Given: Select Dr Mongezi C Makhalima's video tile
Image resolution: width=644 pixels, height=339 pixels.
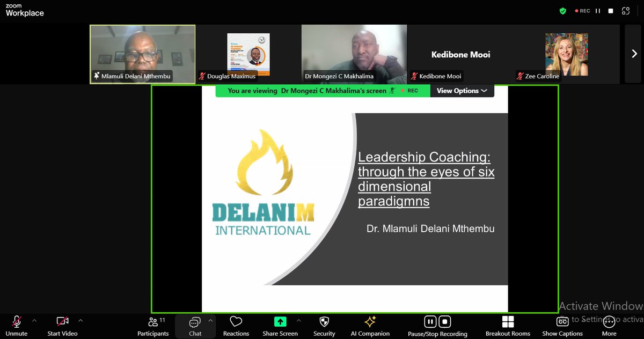Looking at the screenshot, I should coord(354,54).
